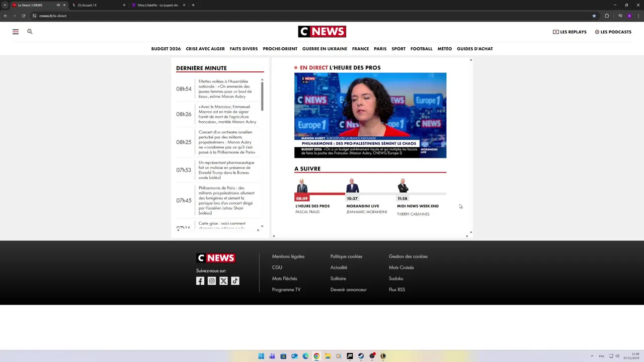This screenshot has width=644, height=362.
Task: Open CNEWS Facebook page from footer
Action: (x=200, y=281)
